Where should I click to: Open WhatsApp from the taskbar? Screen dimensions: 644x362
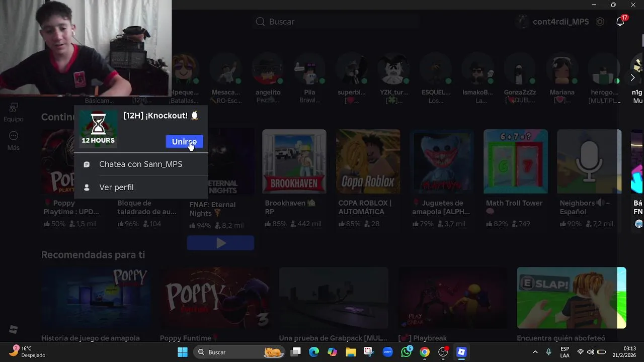pos(406,352)
